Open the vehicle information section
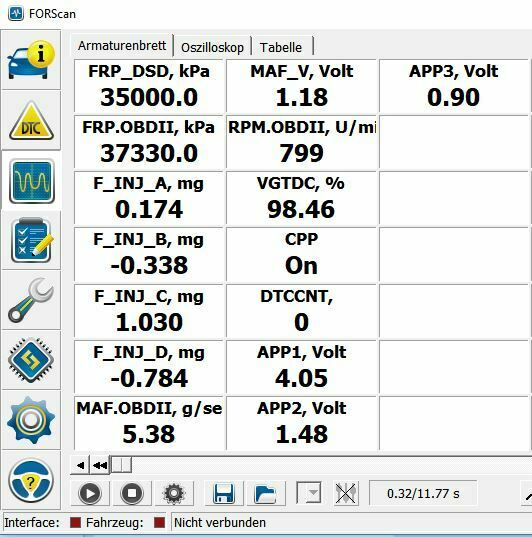Screen dimensions: 532x537 tap(31, 60)
